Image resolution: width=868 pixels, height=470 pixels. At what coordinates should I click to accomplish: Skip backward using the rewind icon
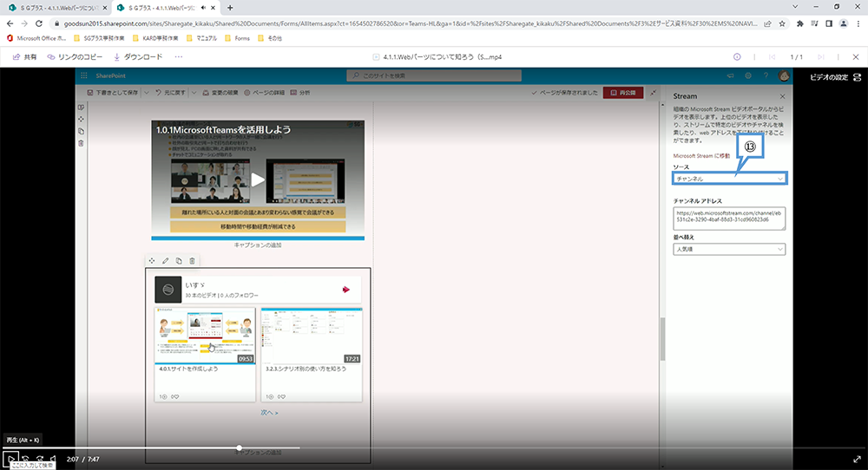tap(25, 459)
